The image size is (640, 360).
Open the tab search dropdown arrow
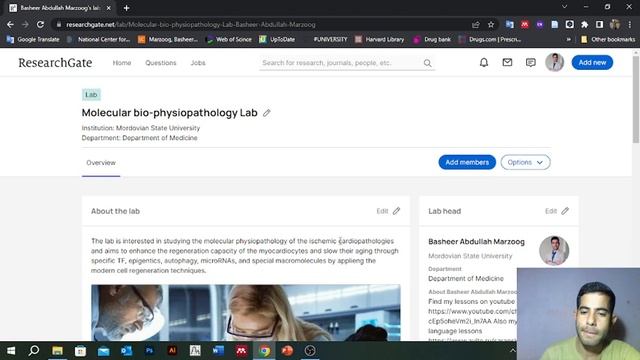(564, 7)
